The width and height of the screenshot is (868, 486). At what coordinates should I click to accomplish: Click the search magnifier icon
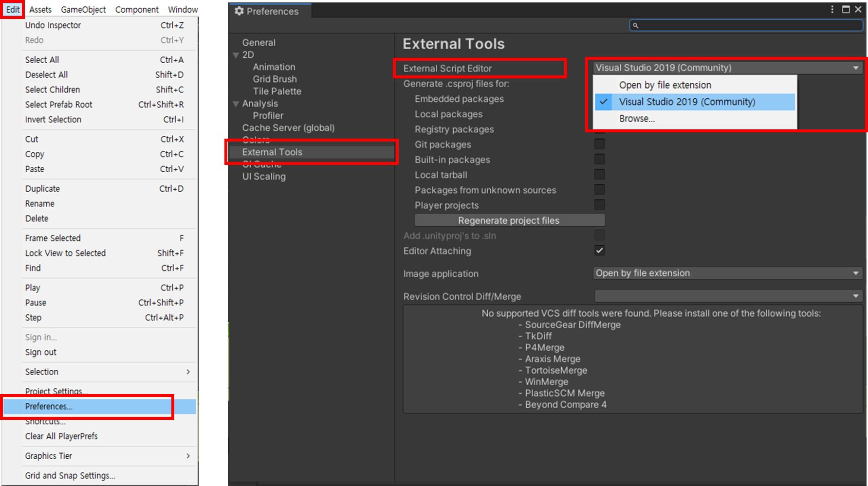click(635, 25)
